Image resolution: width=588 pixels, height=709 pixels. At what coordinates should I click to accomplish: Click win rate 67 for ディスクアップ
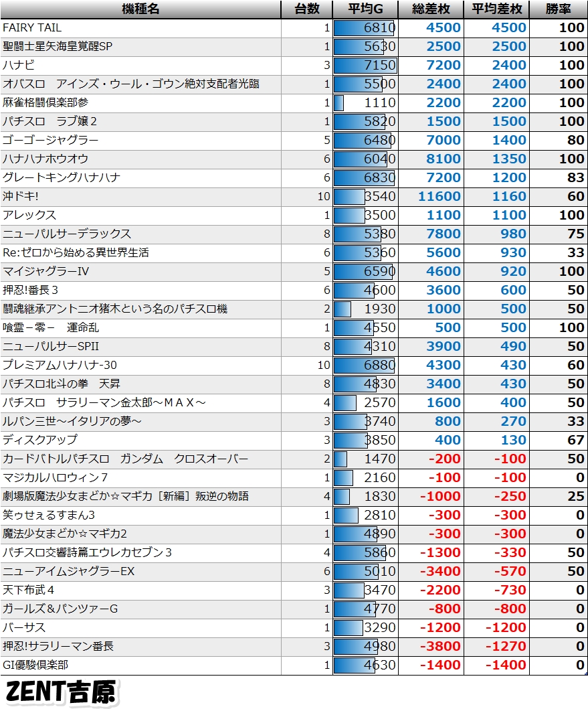tap(576, 441)
